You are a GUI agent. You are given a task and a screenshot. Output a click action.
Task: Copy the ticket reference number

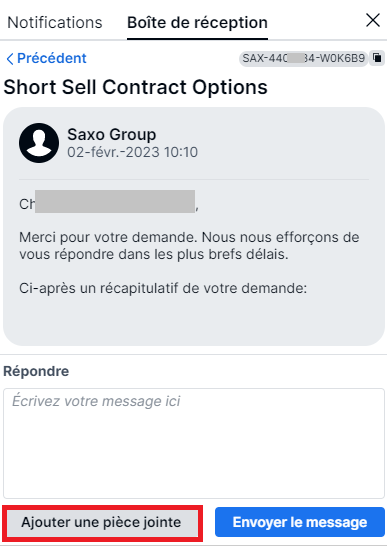click(377, 58)
